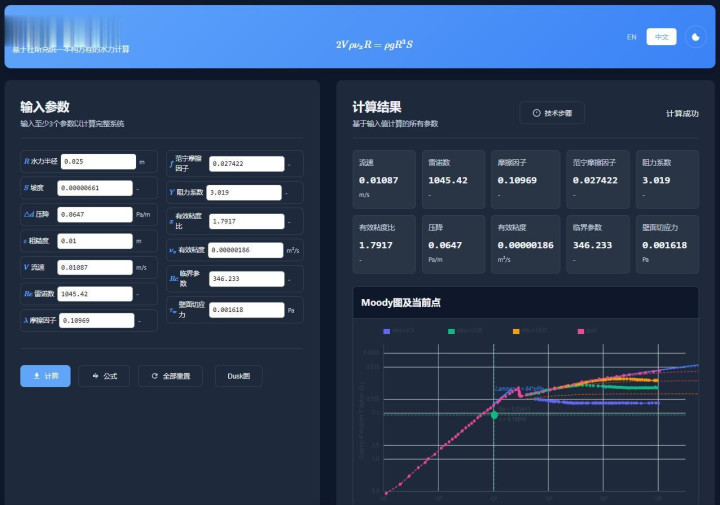Select the 压降 result card value 0.0647
Viewport: 720px width, 505px height.
click(x=445, y=245)
